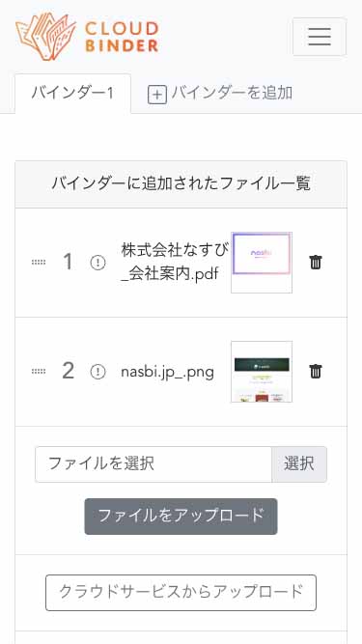Screen dimensions: 362x644
Task: Show info warning for file number 1
Action: pos(97,263)
